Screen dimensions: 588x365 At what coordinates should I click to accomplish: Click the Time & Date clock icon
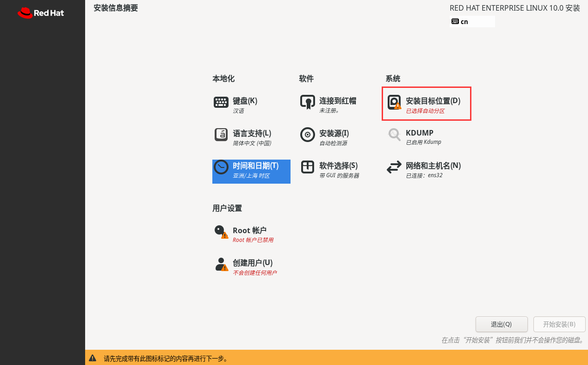(221, 167)
